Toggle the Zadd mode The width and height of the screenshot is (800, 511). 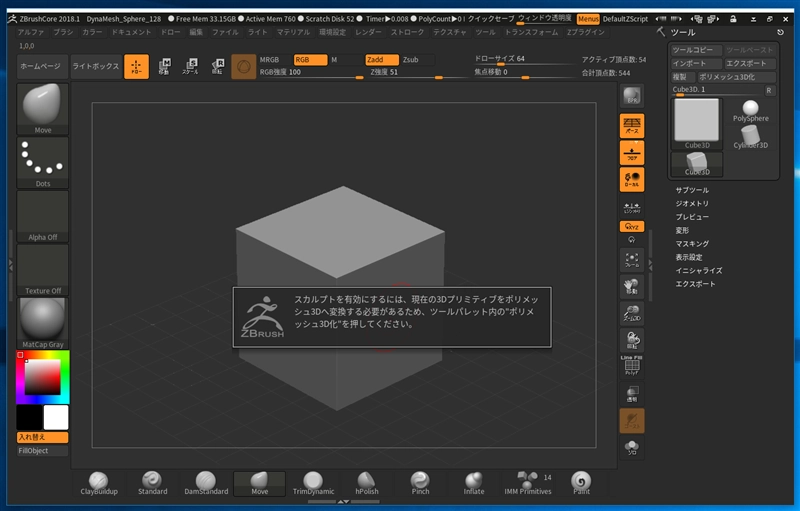point(382,60)
